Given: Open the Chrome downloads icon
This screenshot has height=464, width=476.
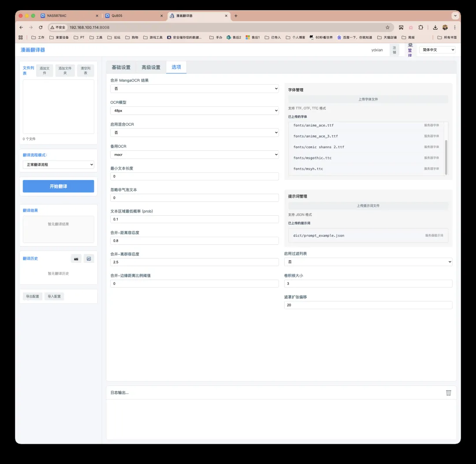Looking at the screenshot, I should point(435,27).
